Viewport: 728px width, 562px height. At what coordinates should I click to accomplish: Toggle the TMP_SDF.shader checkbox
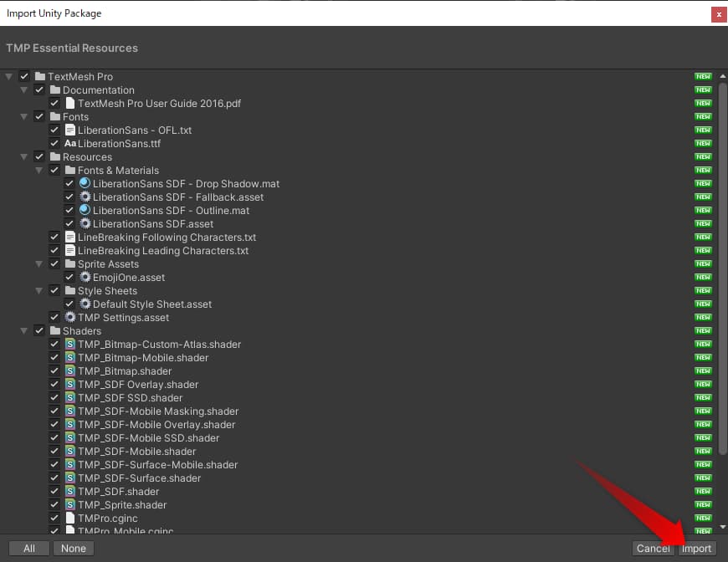[x=54, y=492]
